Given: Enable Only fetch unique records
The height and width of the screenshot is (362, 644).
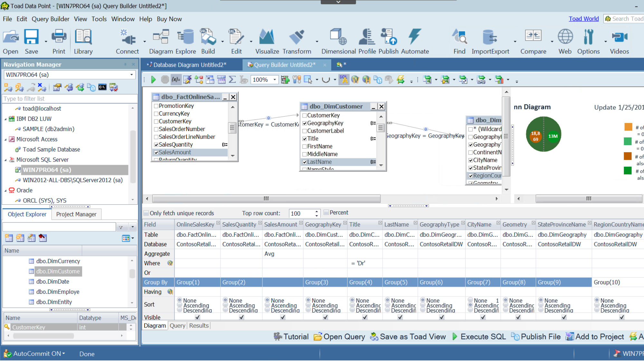Looking at the screenshot, I should (x=146, y=213).
